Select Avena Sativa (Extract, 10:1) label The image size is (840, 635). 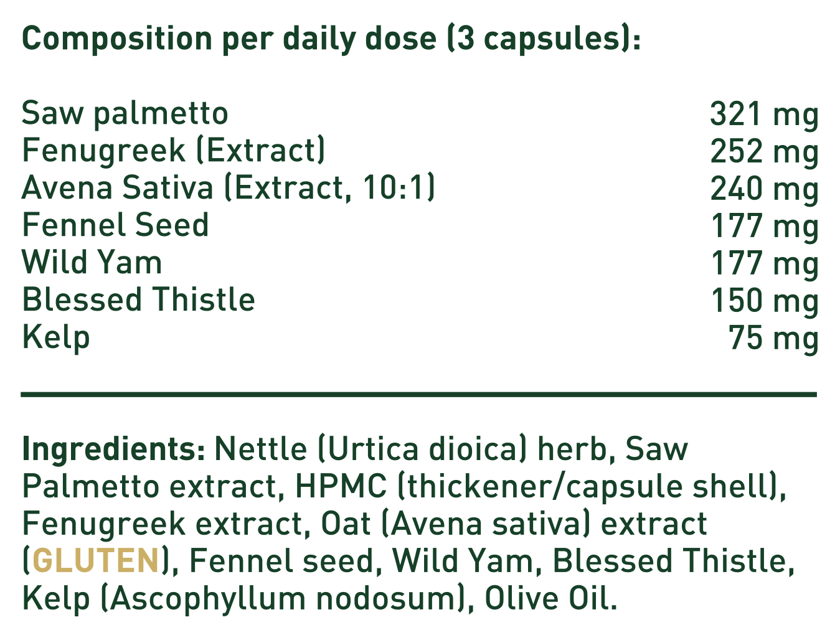click(x=228, y=188)
